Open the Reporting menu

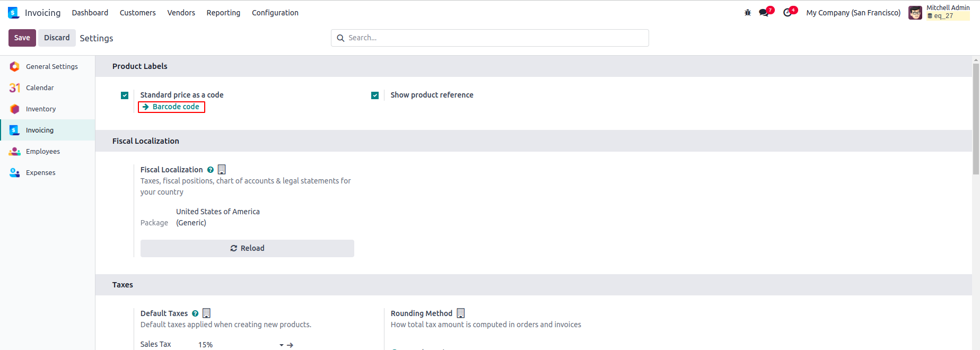point(223,13)
